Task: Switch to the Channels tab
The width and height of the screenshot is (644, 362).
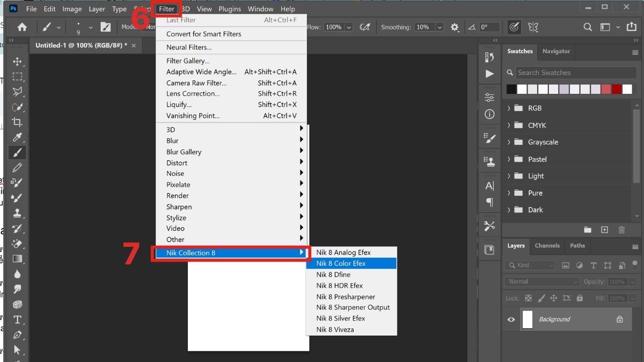Action: (x=547, y=246)
